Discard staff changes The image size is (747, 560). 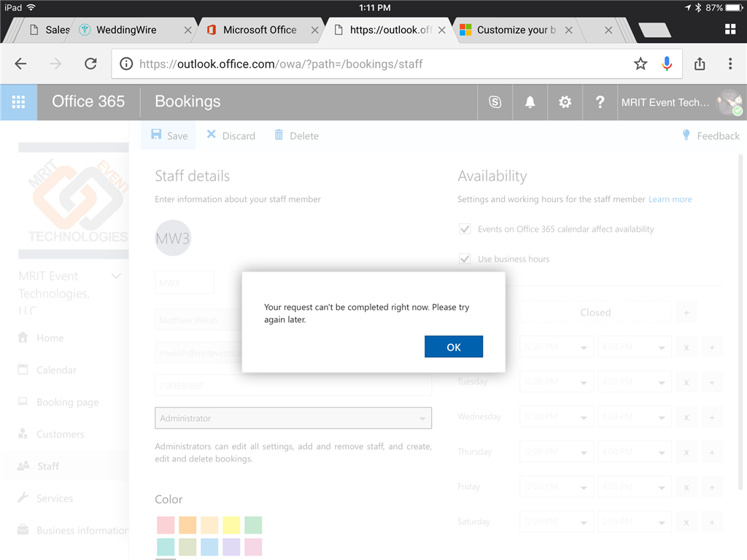(231, 136)
